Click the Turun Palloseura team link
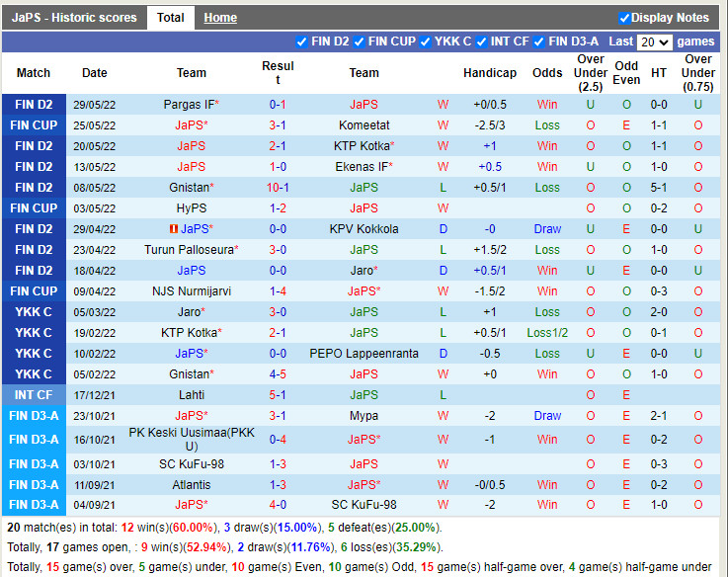The image size is (728, 577). pyautogui.click(x=188, y=250)
